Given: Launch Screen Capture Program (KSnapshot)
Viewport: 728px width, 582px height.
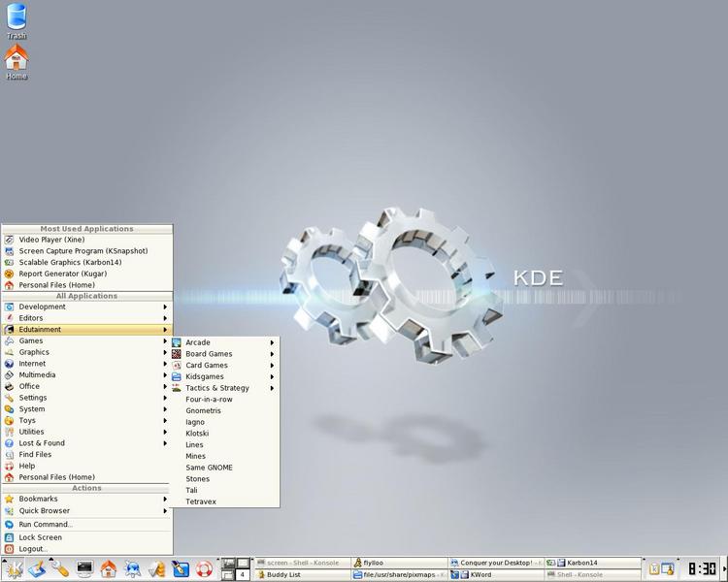Looking at the screenshot, I should coord(86,251).
